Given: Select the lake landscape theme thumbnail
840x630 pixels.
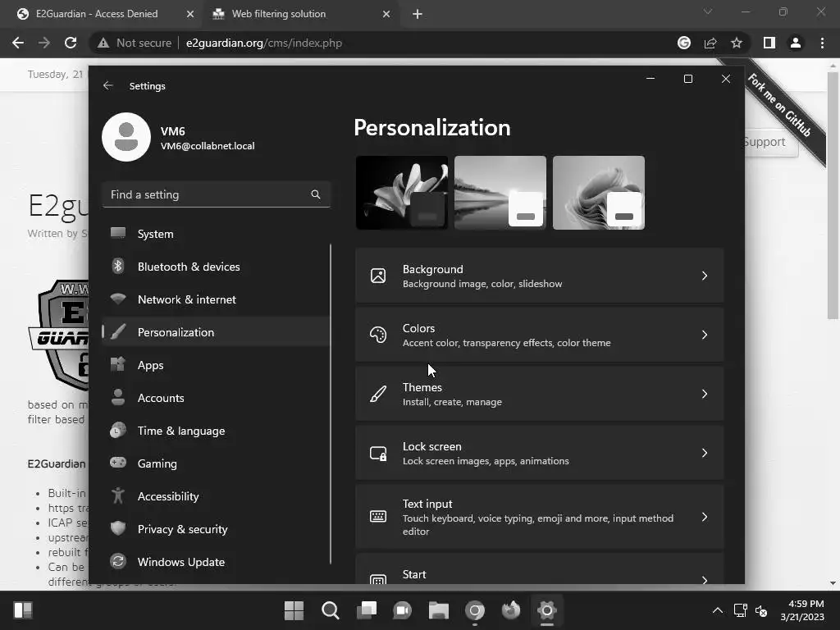Looking at the screenshot, I should (500, 193).
